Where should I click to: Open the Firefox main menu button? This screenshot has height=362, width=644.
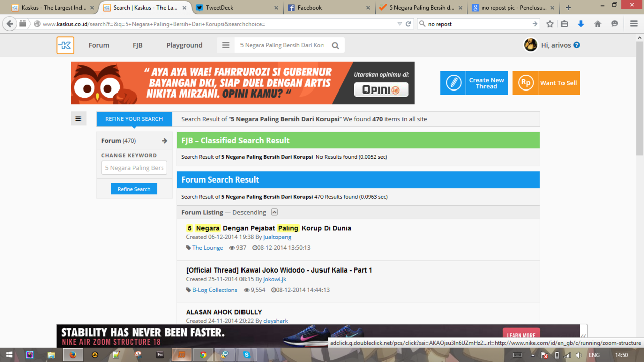click(634, 24)
